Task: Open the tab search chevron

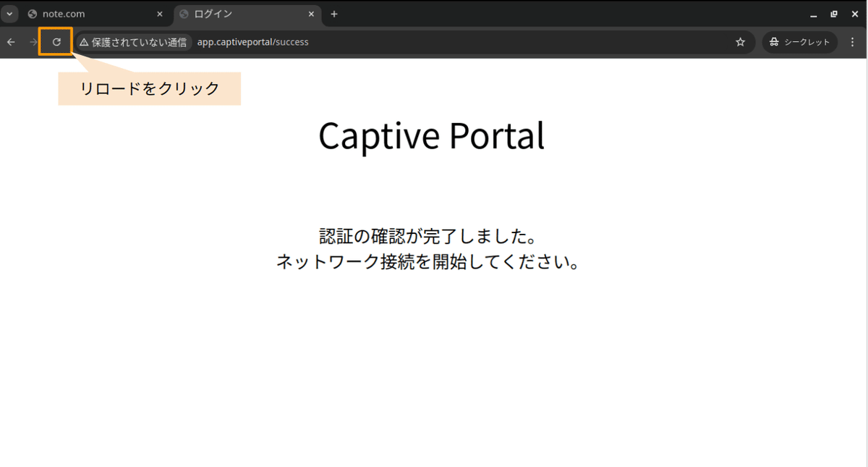Action: (9, 14)
